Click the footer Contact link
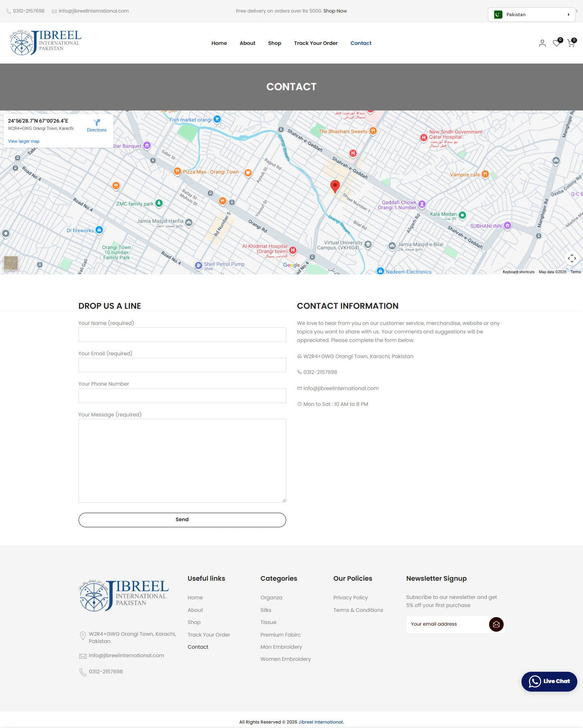This screenshot has height=728, width=583. click(198, 647)
